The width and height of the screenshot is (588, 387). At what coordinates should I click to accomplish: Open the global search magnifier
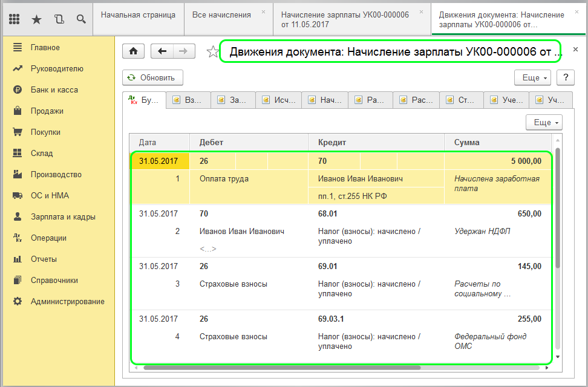tap(81, 19)
